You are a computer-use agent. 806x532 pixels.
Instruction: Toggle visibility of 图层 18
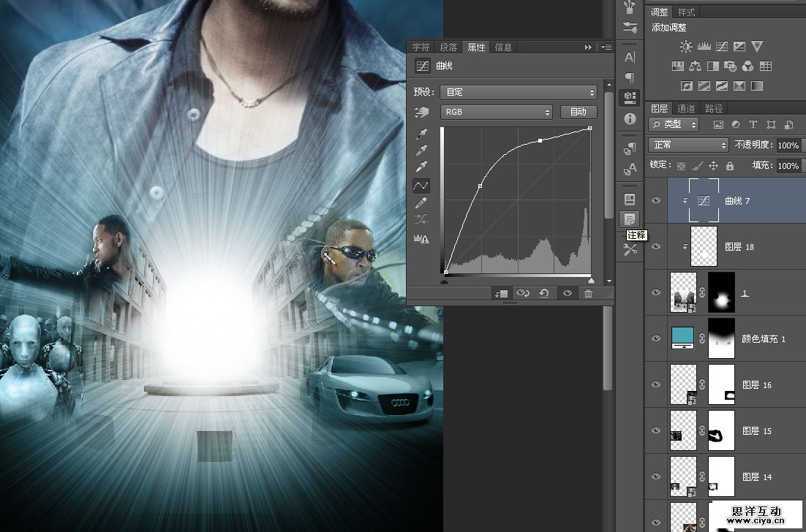[656, 247]
